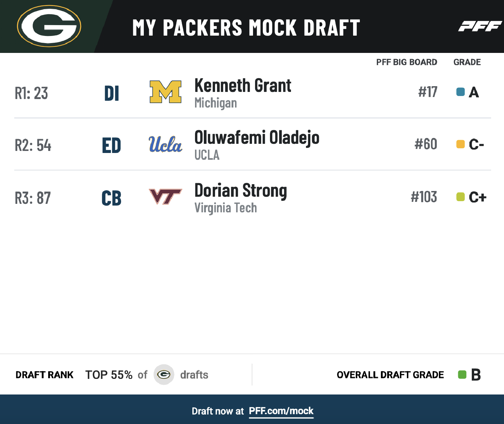Click the orange C- grade swatch

tap(460, 144)
